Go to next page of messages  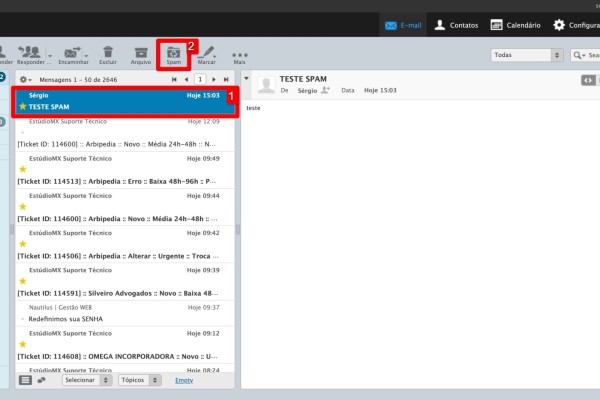point(214,80)
